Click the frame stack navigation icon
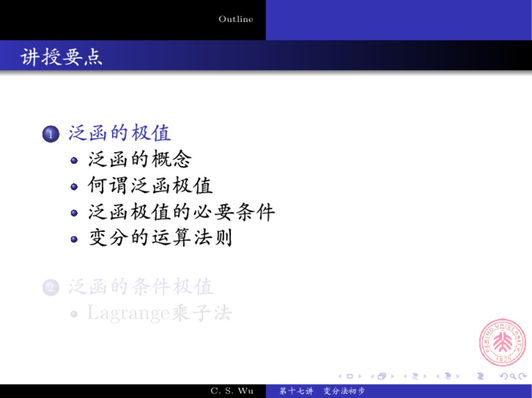This screenshot has height=398, width=532. click(x=382, y=376)
